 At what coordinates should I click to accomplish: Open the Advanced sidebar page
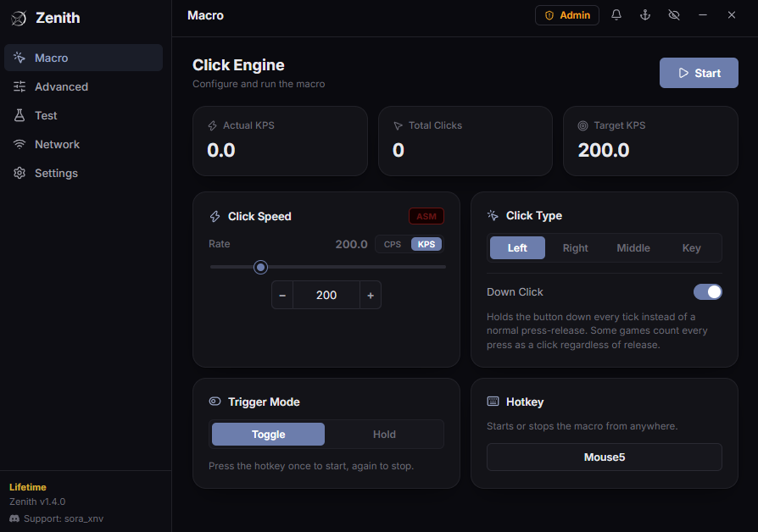(84, 86)
